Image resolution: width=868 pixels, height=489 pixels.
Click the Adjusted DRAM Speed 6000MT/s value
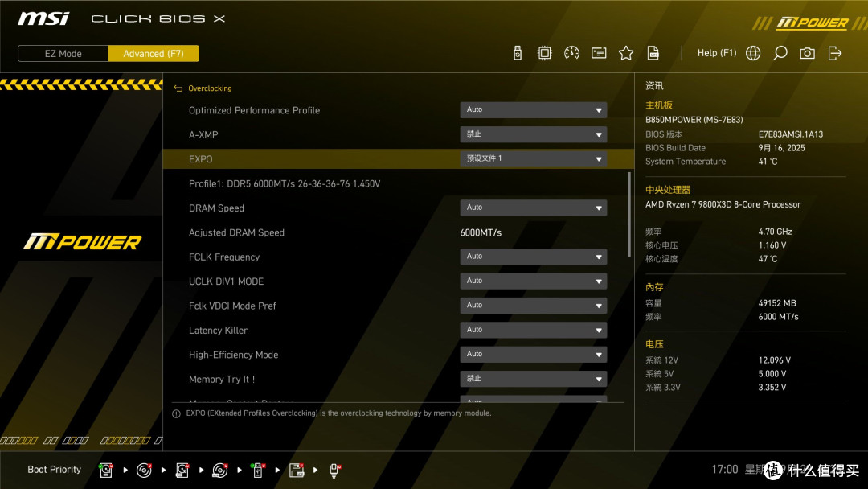pos(481,232)
